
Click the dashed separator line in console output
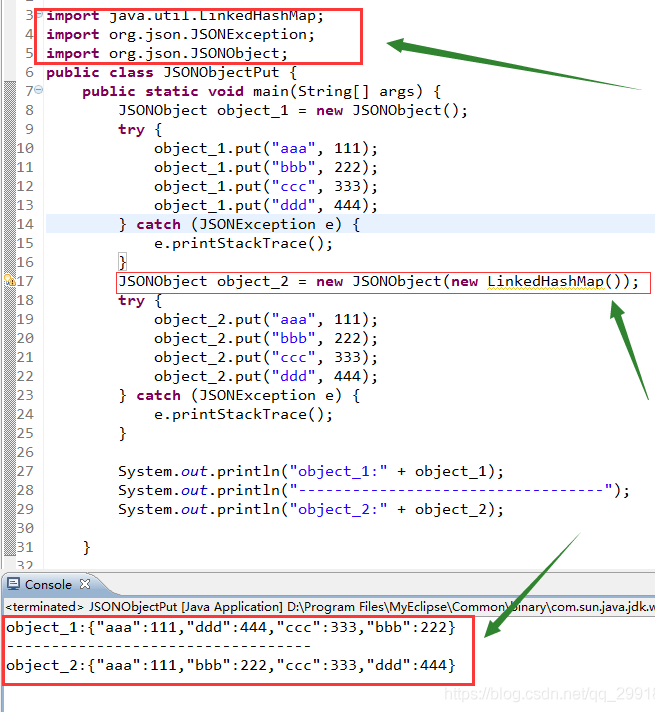[159, 646]
